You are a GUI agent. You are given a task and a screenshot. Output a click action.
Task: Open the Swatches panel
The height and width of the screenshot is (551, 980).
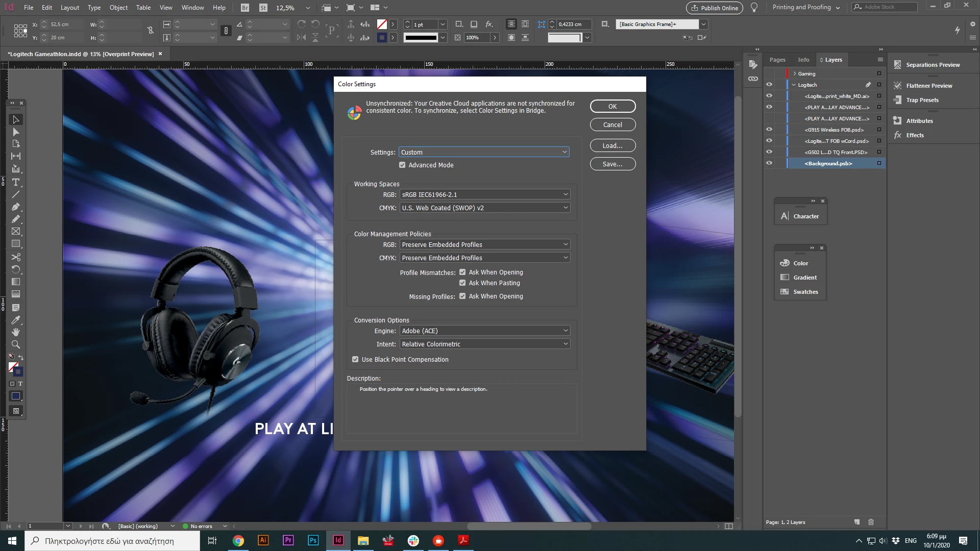pyautogui.click(x=805, y=292)
